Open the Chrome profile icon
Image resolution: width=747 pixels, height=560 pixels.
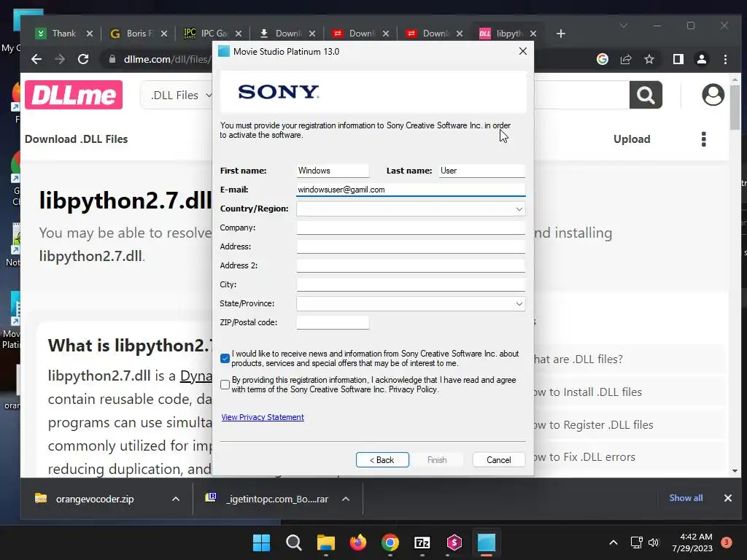click(701, 59)
